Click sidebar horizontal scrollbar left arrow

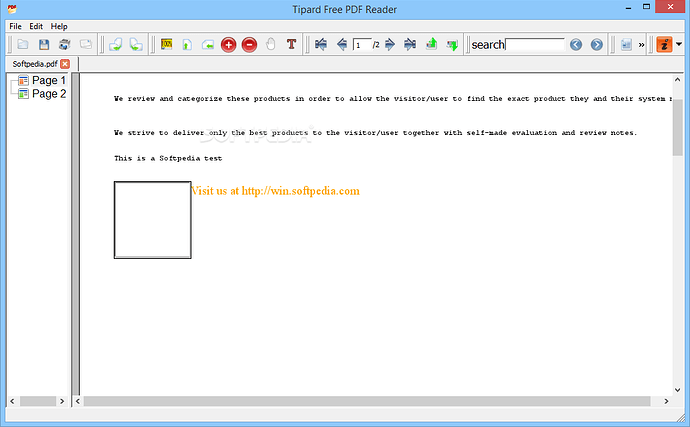pos(12,401)
